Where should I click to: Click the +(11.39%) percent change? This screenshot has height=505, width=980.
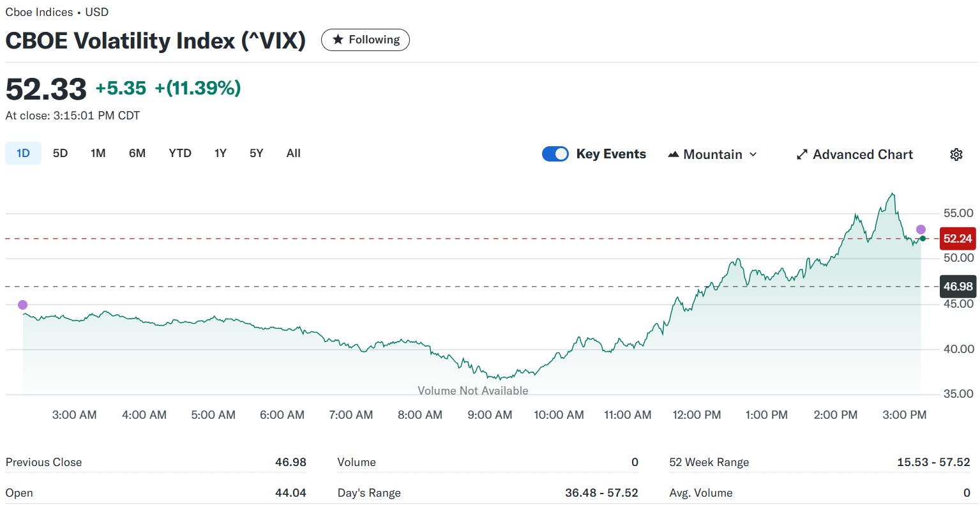(198, 88)
